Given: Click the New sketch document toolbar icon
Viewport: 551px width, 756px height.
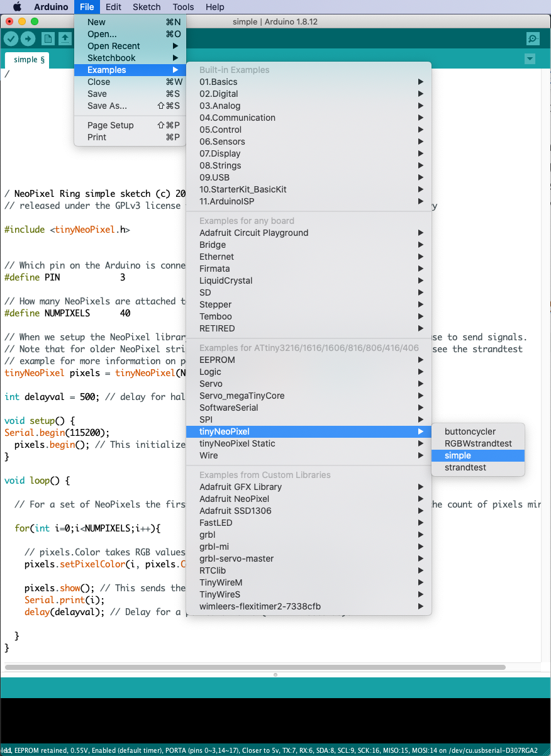Looking at the screenshot, I should click(48, 39).
